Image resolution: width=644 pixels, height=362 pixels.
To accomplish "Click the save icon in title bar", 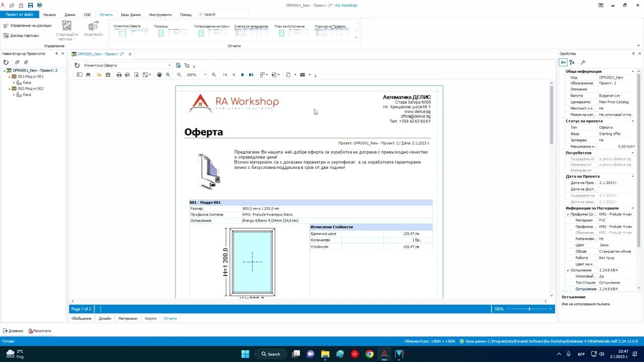I will click(x=30, y=5).
